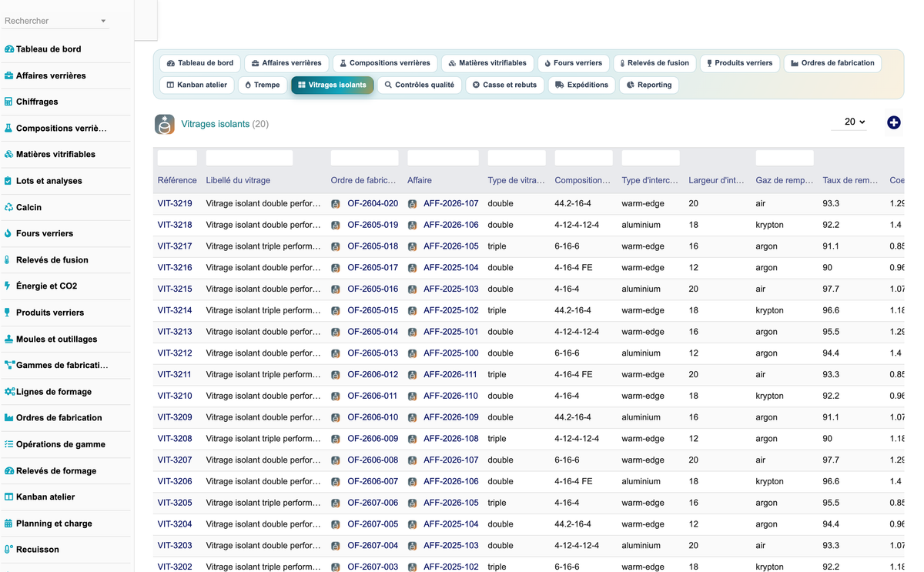This screenshot has height=572, width=924.
Task: Open the Produits verriers tab
Action: pyautogui.click(x=739, y=63)
